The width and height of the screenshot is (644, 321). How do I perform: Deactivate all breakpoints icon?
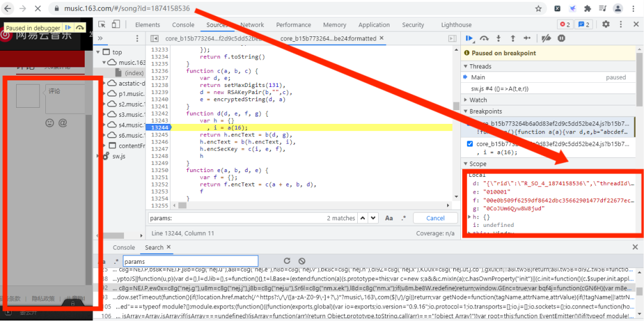tap(546, 39)
